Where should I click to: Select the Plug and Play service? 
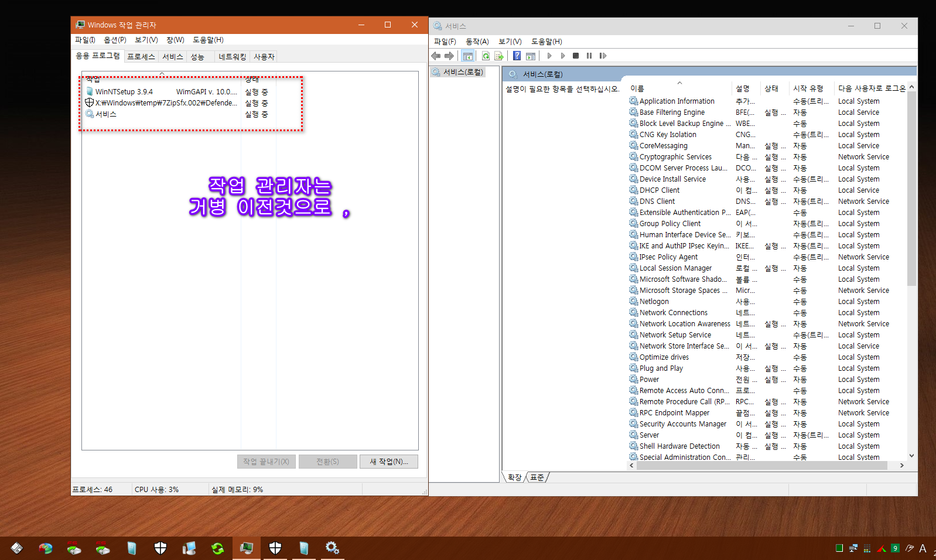pyautogui.click(x=767, y=368)
